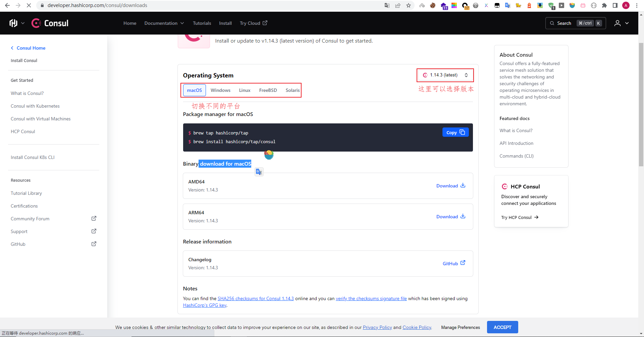
Task: Open the green shield extension icon
Action: tap(551, 5)
